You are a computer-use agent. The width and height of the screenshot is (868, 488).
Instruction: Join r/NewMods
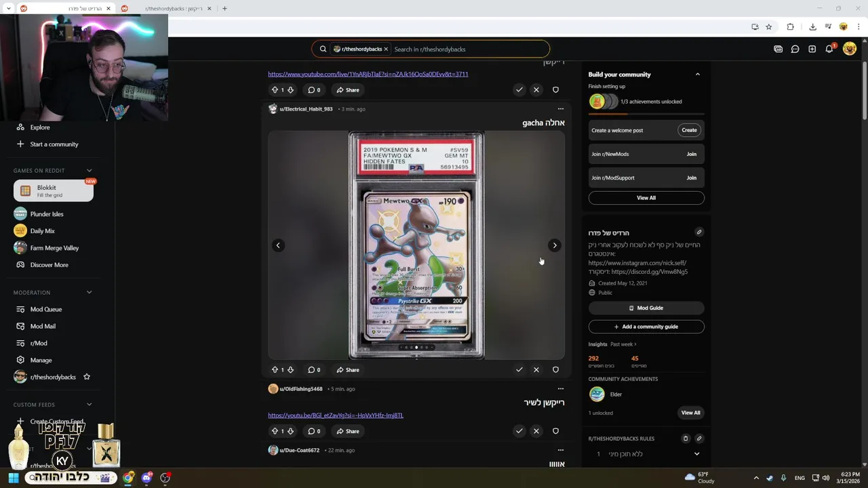(691, 154)
